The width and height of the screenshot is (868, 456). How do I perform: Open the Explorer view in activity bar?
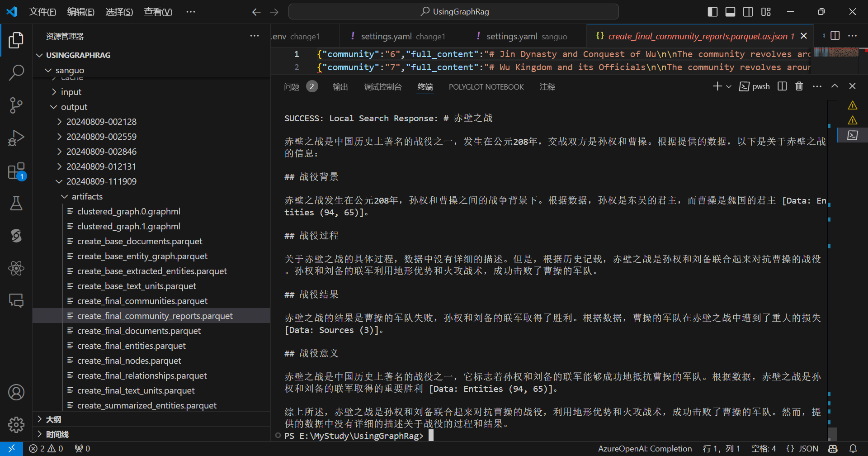[16, 40]
